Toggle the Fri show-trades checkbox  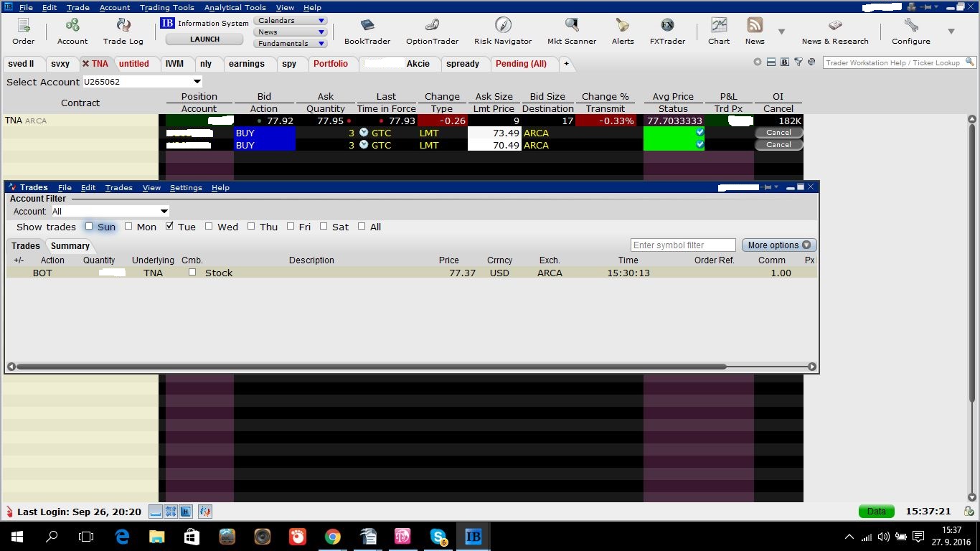tap(291, 226)
